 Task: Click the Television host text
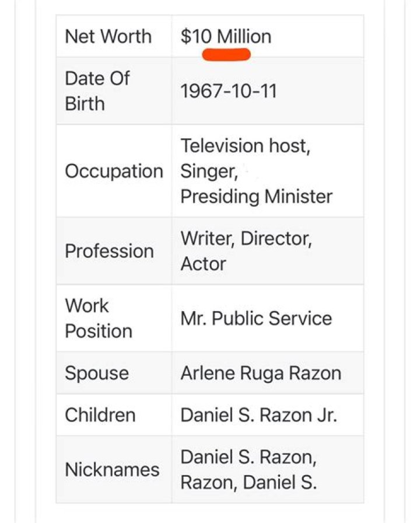coord(245,145)
